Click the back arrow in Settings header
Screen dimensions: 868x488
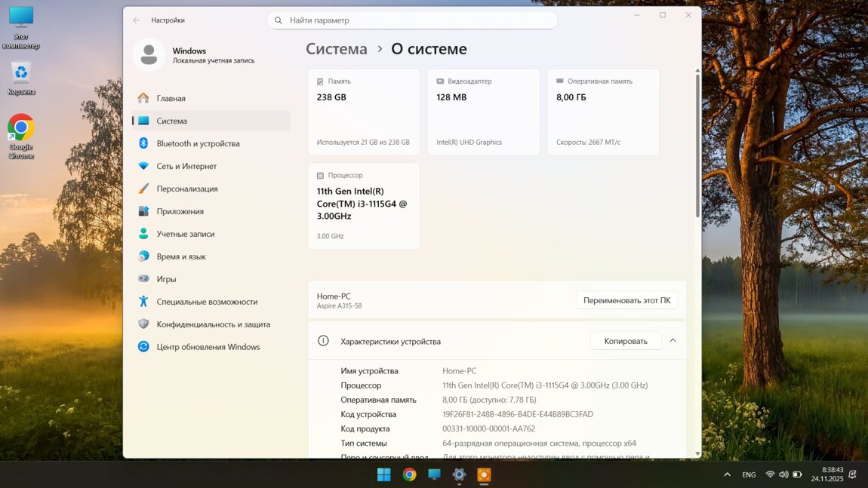(x=136, y=20)
